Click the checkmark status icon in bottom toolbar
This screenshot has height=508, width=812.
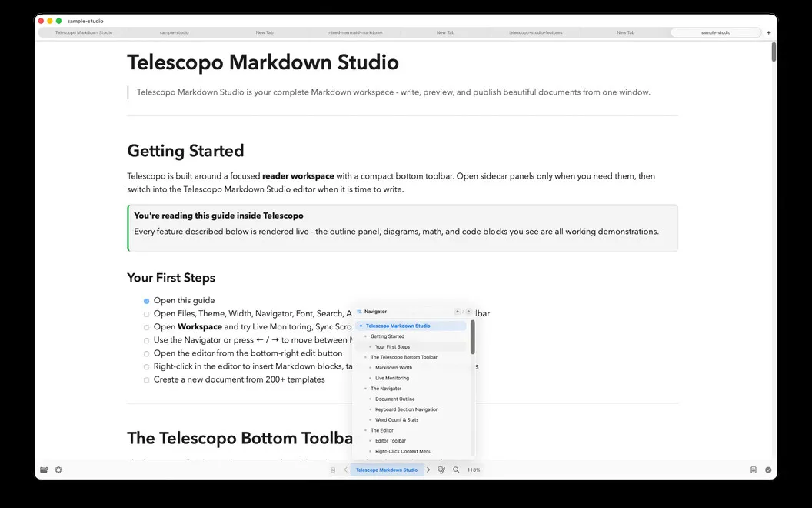coord(768,470)
